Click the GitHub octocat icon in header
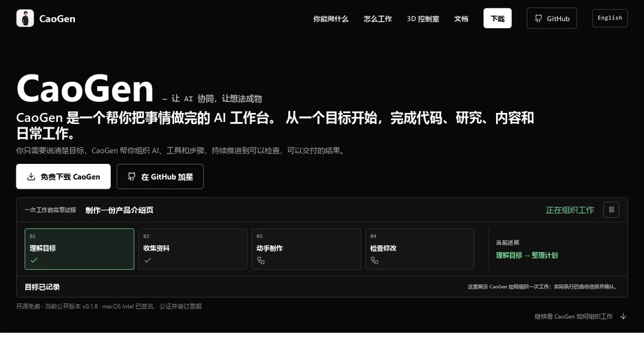Viewport: 644px width, 363px height. (538, 19)
